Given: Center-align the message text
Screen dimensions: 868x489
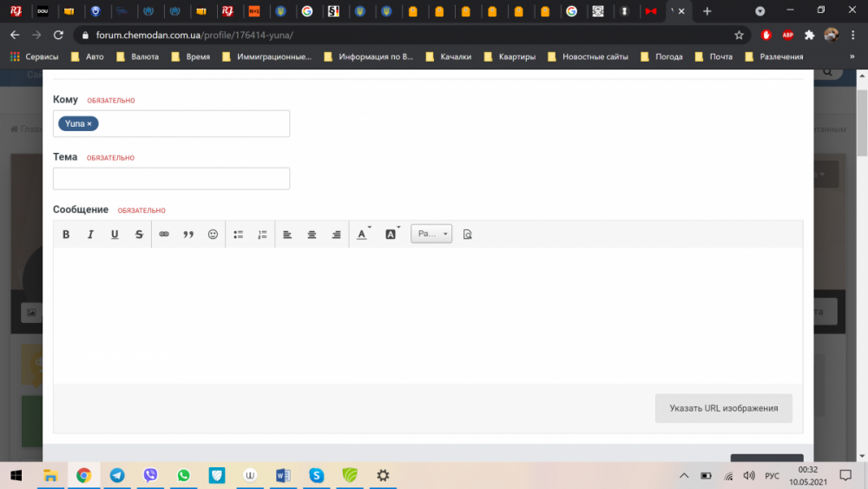Looking at the screenshot, I should point(312,235).
